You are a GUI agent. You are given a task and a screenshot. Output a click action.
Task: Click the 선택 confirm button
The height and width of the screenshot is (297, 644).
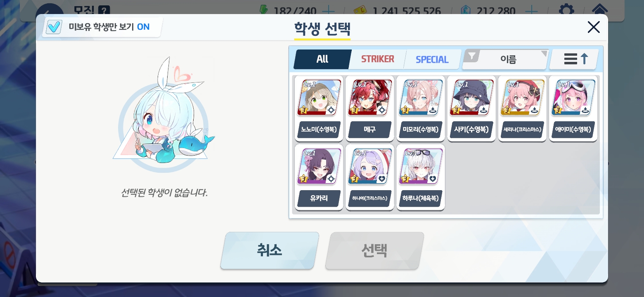374,250
